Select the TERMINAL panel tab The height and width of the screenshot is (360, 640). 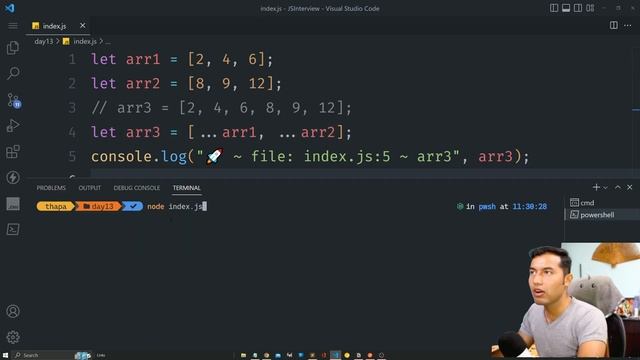tap(187, 188)
